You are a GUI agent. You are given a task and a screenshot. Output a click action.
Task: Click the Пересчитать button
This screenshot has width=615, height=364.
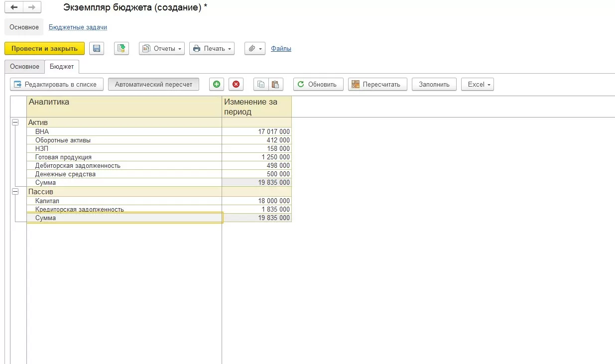coord(377,84)
